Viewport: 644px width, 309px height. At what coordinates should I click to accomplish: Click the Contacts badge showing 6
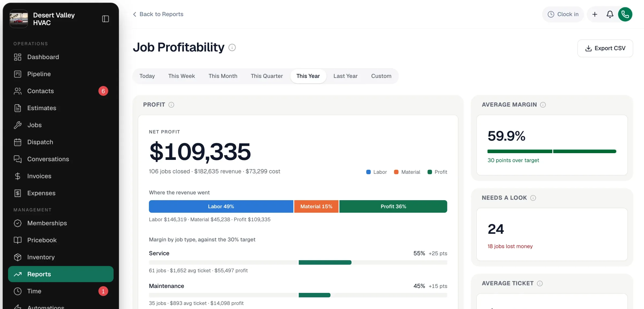click(103, 91)
